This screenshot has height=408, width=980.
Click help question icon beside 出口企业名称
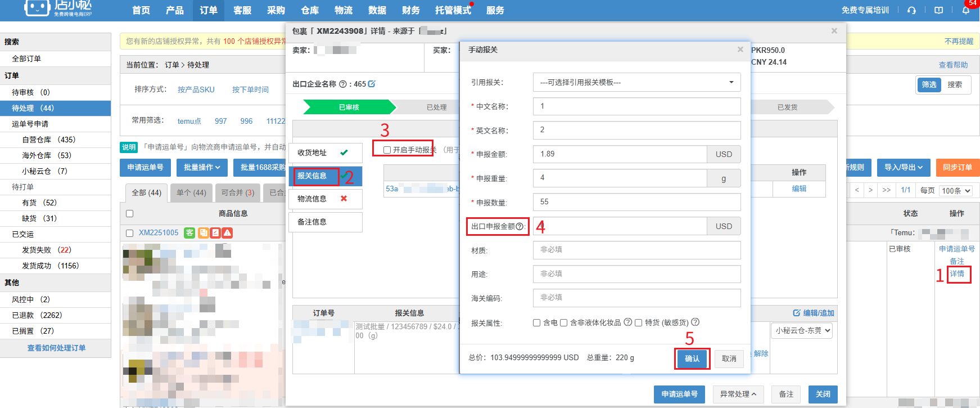(x=343, y=84)
